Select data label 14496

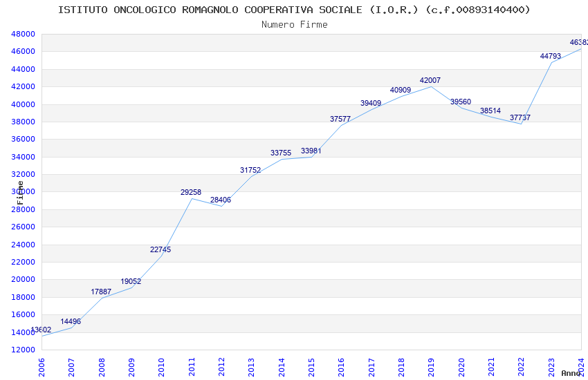pos(71,321)
